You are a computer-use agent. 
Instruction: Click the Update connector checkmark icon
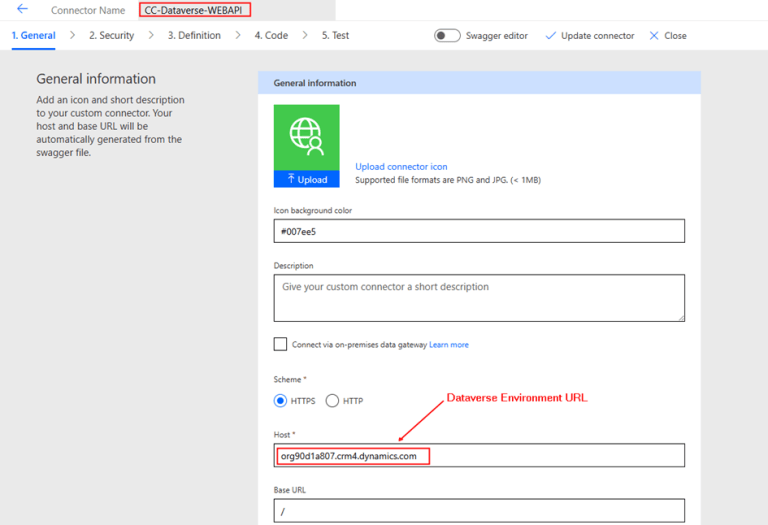pyautogui.click(x=551, y=36)
